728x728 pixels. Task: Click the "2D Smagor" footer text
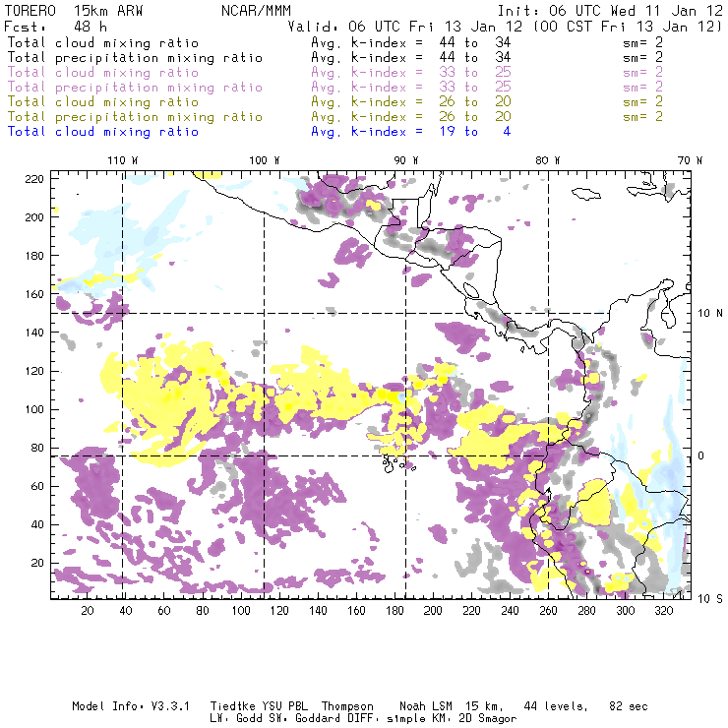(488, 719)
